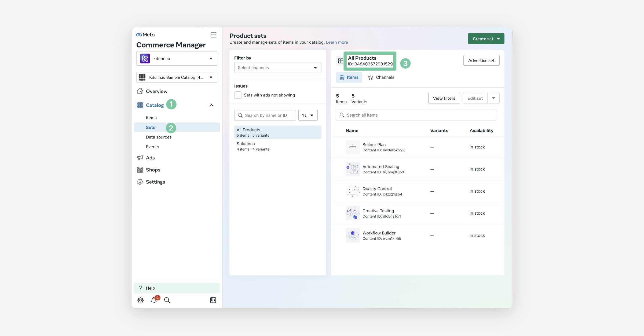Open Data sources in Catalog menu

click(x=159, y=137)
